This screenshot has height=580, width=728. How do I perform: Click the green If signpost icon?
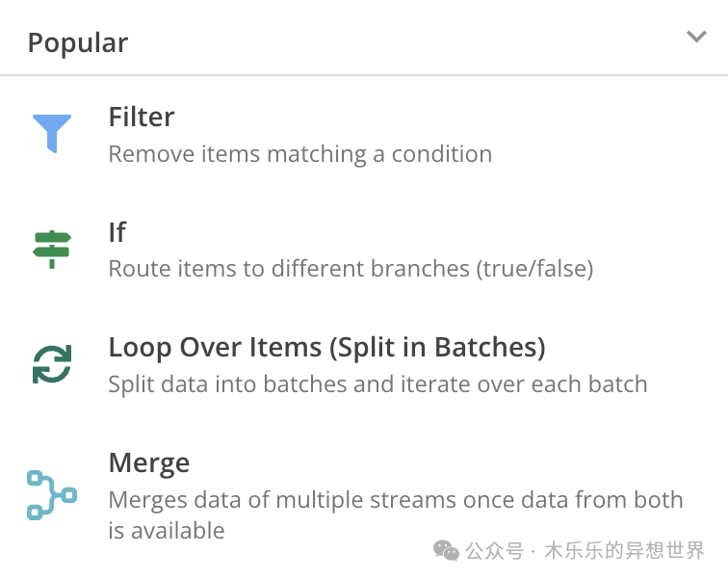coord(52,249)
